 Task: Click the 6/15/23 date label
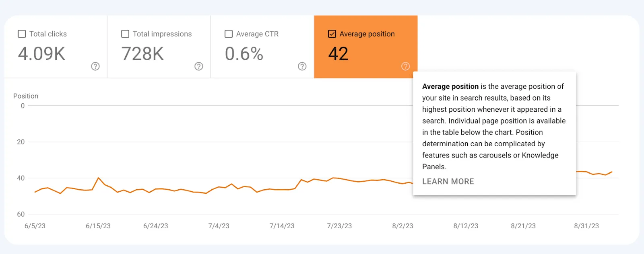pyautogui.click(x=98, y=226)
